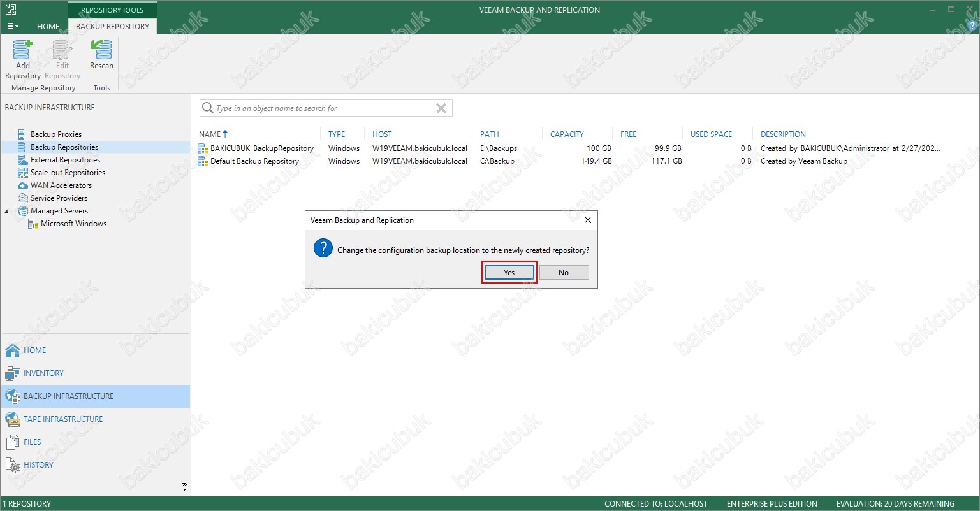Click the search magnifier icon
Image resolution: width=980 pixels, height=511 pixels.
[207, 108]
